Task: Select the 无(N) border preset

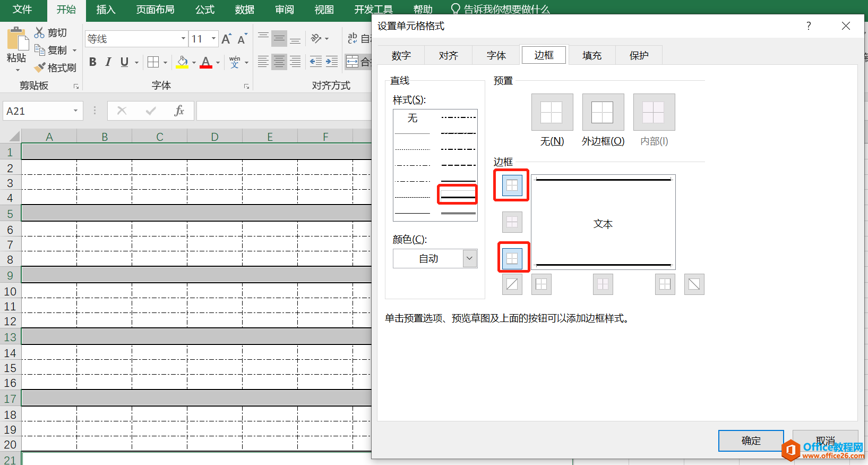Action: [552, 112]
